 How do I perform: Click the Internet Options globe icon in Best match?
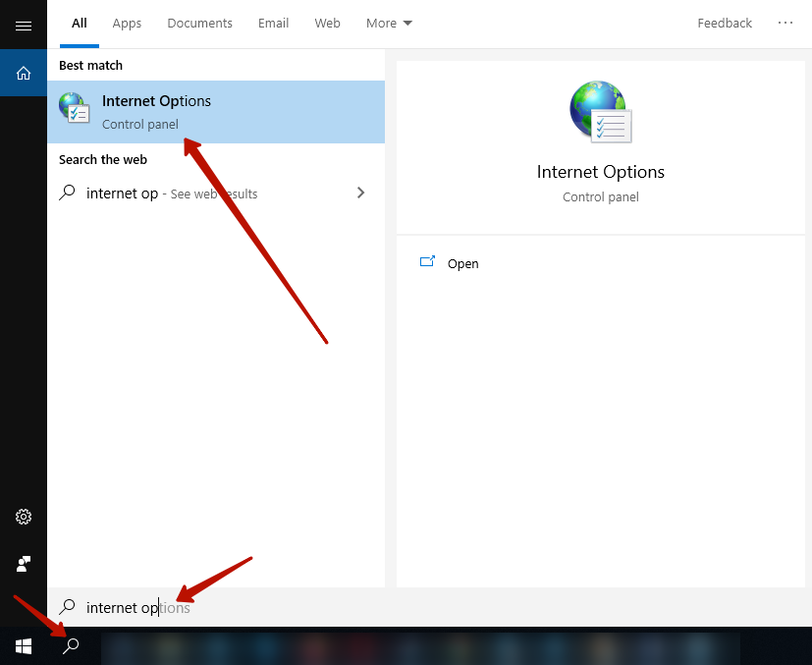[x=74, y=108]
